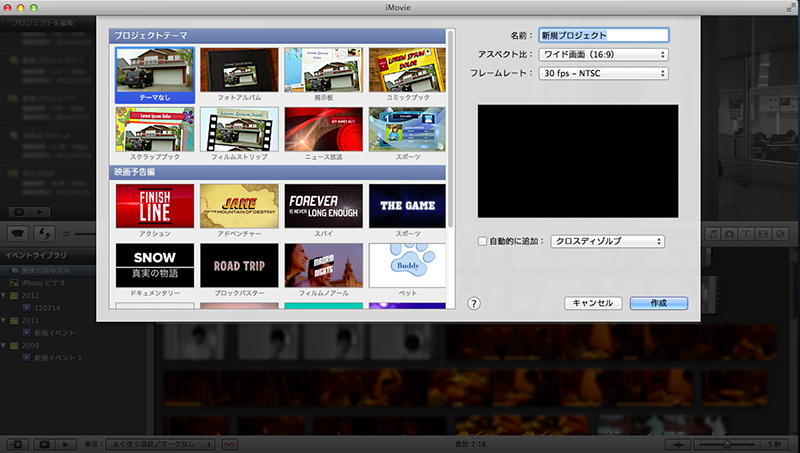
Task: Click the play button in bottom toolbar
Action: pyautogui.click(x=66, y=444)
